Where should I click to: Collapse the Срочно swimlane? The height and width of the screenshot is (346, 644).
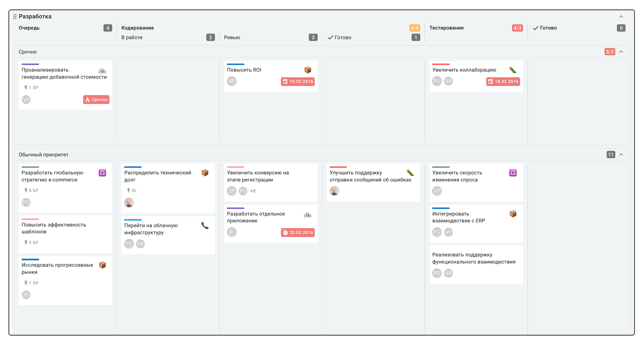click(621, 52)
